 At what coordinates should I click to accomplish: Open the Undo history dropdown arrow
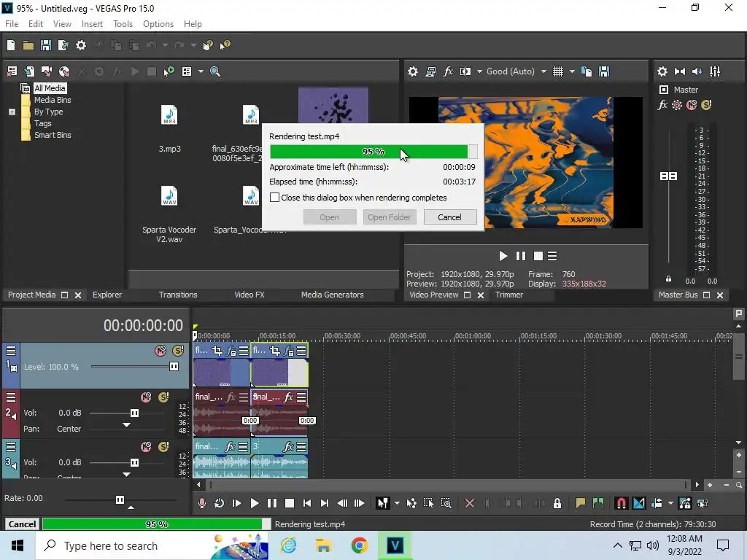tap(165, 45)
